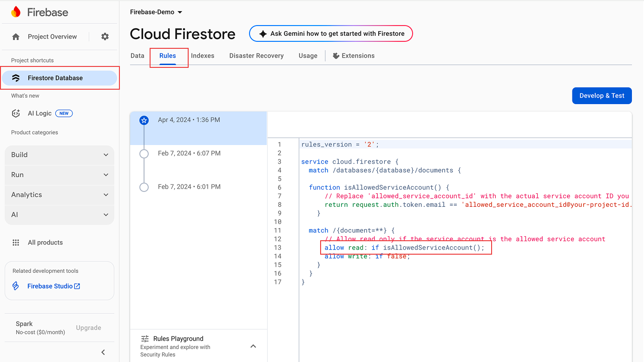Viewport: 644px width, 362px height.
Task: Click the Upgrade plan button
Action: coord(89,328)
